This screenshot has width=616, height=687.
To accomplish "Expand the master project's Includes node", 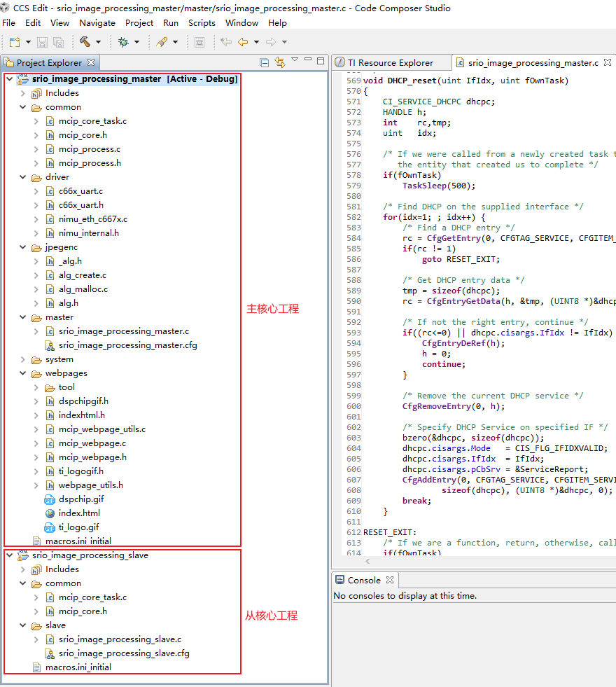I will 23,93.
